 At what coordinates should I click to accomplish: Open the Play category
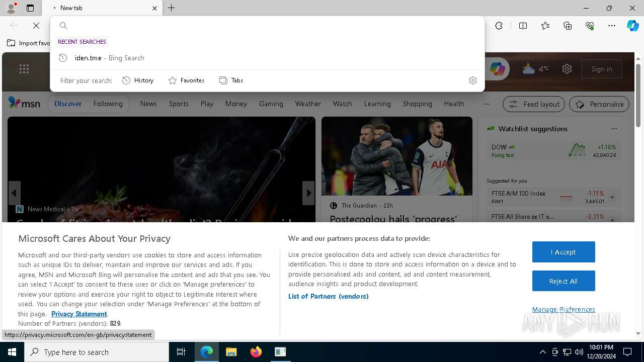point(207,104)
